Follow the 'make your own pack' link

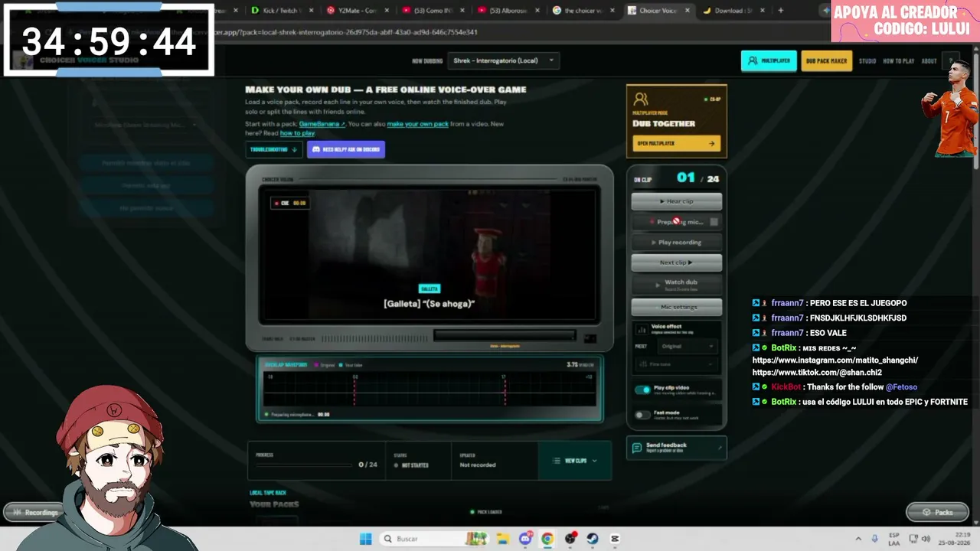[x=417, y=124]
